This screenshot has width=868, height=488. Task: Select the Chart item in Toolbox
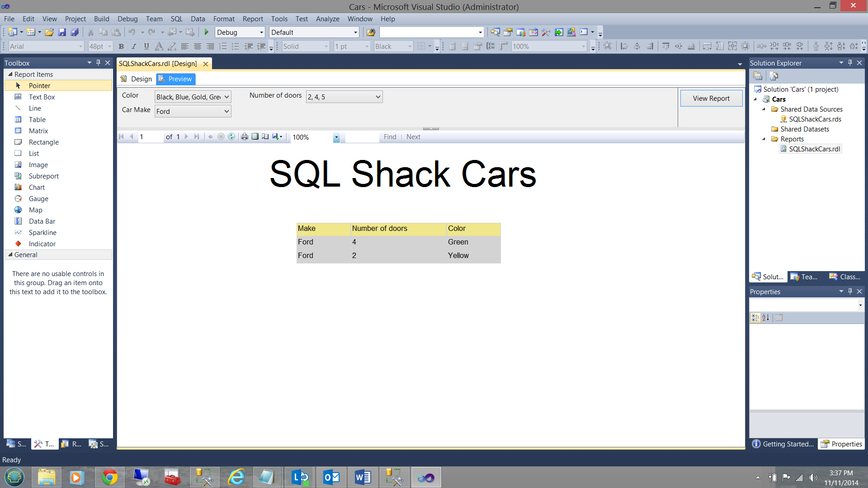pyautogui.click(x=37, y=188)
